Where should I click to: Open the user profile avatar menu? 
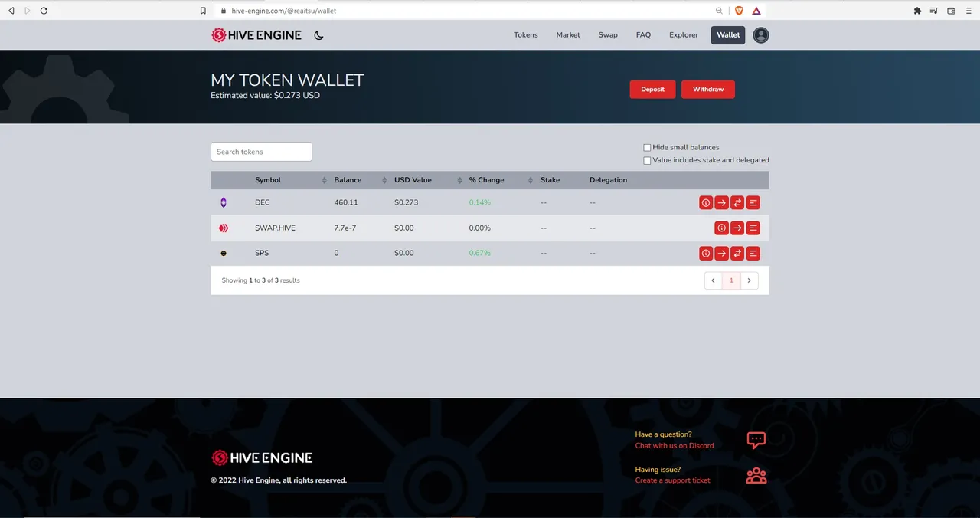pyautogui.click(x=760, y=35)
